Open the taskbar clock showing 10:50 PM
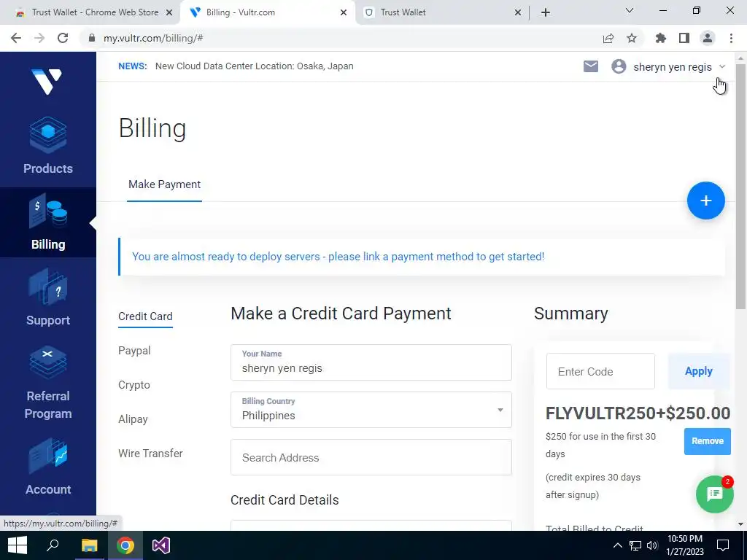The image size is (747, 560). point(685,545)
